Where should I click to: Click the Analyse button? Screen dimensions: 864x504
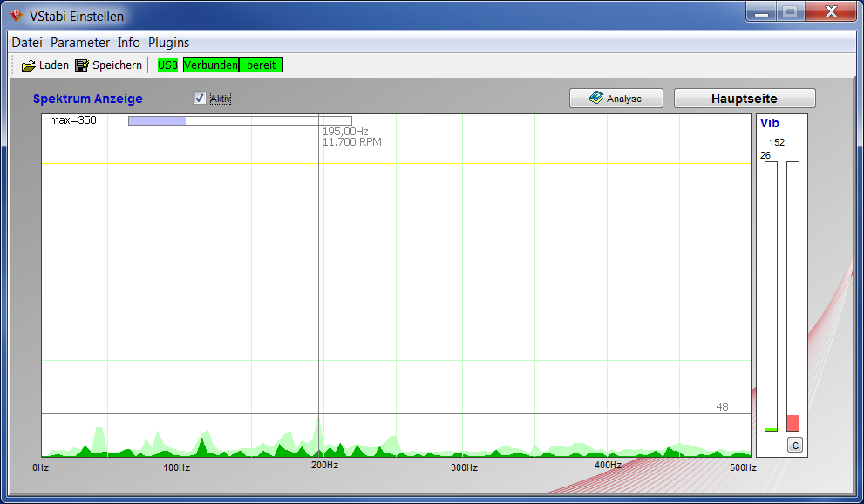coord(616,98)
